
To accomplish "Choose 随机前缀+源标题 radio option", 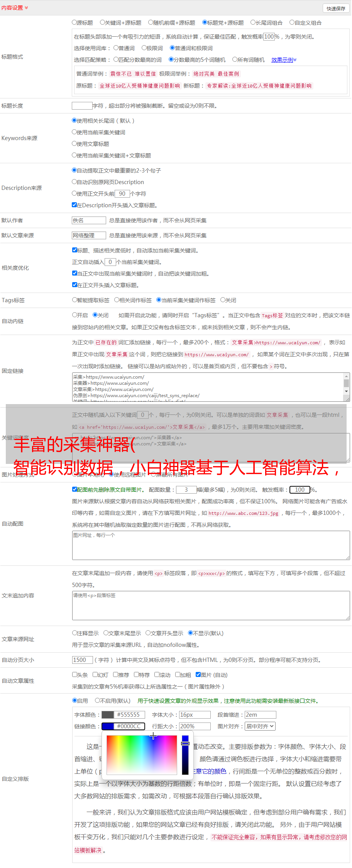I will click(x=151, y=22).
